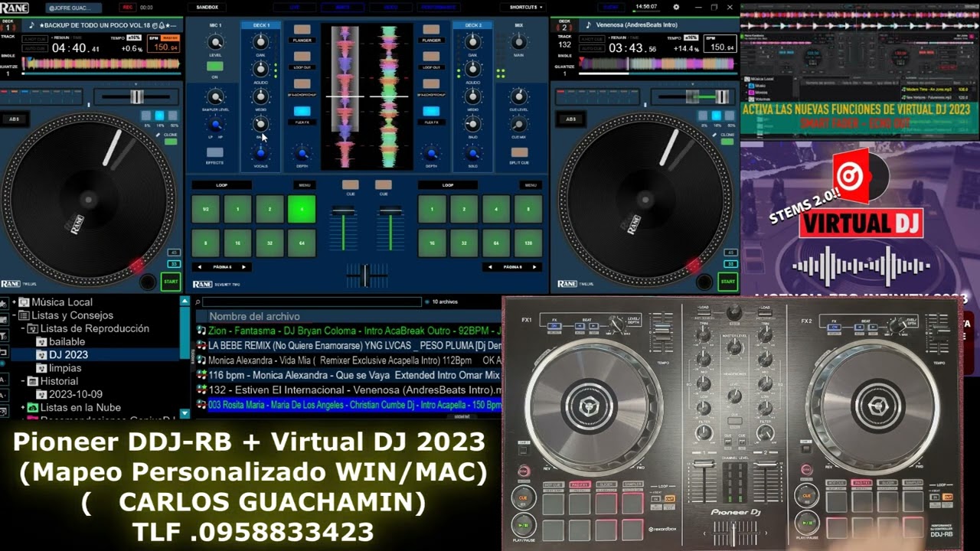Select 45 RPM on deck 2
The width and height of the screenshot is (980, 551).
click(x=730, y=253)
